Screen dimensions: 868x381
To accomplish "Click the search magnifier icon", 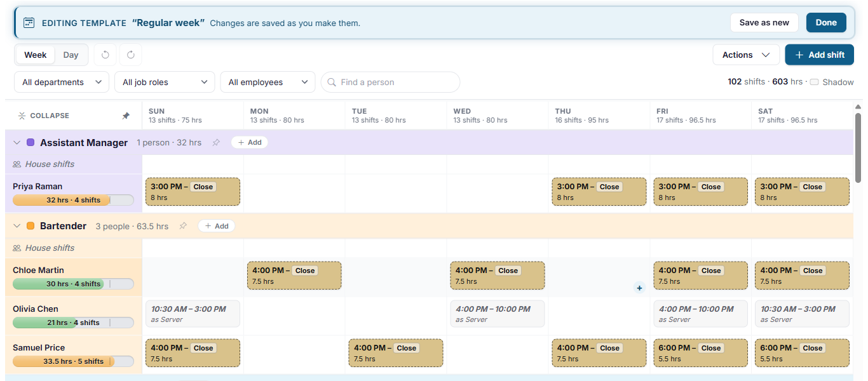I will point(332,83).
